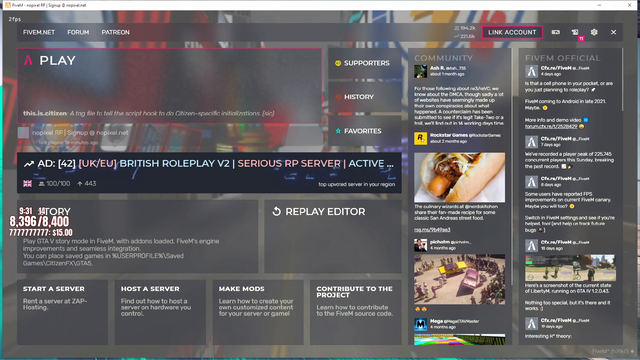The height and width of the screenshot is (360, 640).
Task: Open the changelog icon with badge 11
Action: tap(575, 32)
